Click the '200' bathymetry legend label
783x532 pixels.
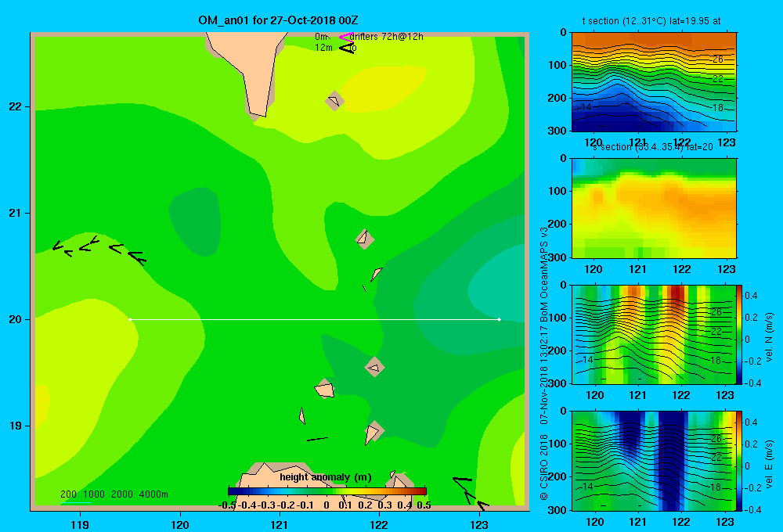tap(68, 494)
